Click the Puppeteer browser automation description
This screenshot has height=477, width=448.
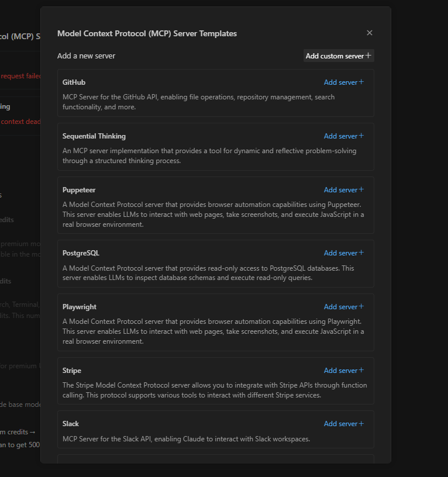coord(213,215)
